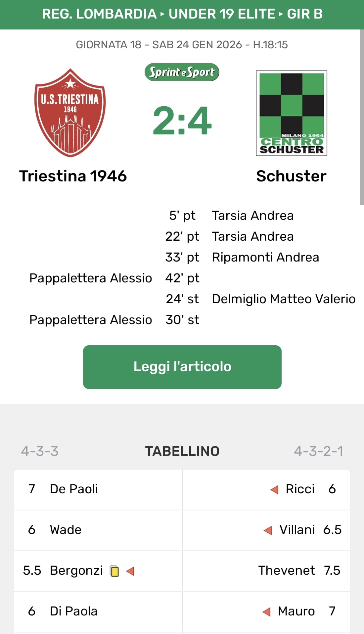364x634 pixels.
Task: Click the substitution arrow next to Ricci
Action: click(274, 489)
